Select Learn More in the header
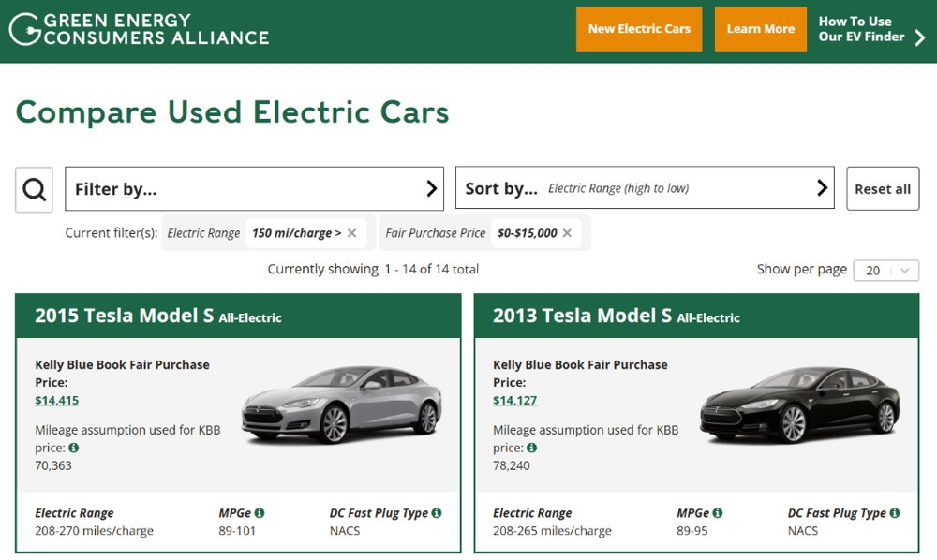 (760, 29)
